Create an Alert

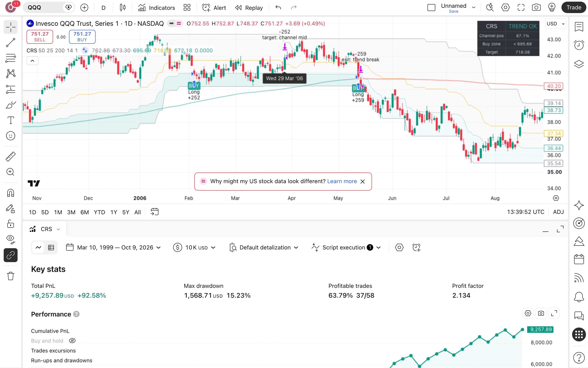214,8
